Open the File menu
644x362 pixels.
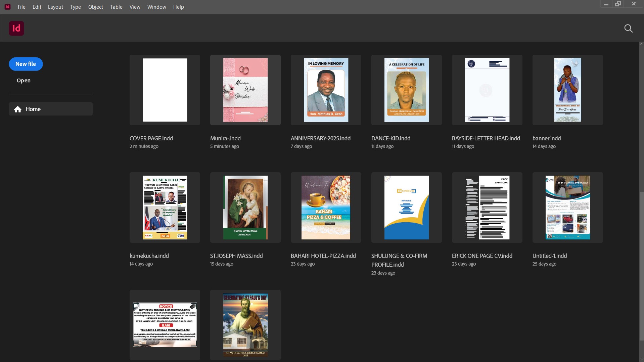tap(21, 7)
